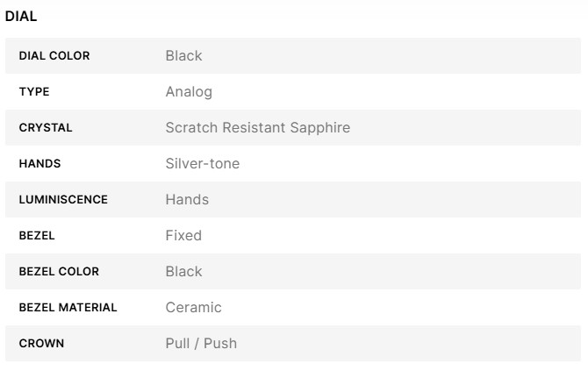Click the DIAL section heading

point(21,16)
